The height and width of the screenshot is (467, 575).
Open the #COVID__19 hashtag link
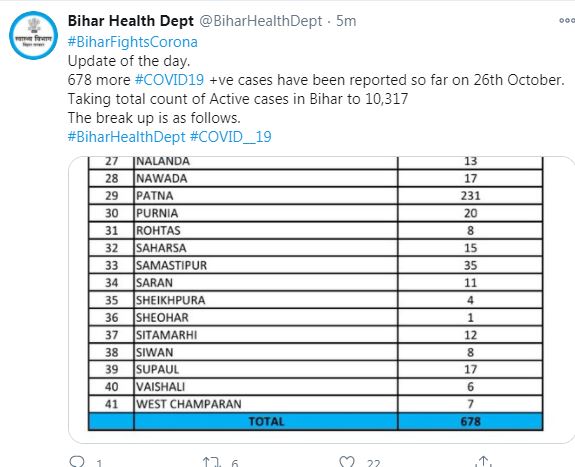(x=231, y=137)
